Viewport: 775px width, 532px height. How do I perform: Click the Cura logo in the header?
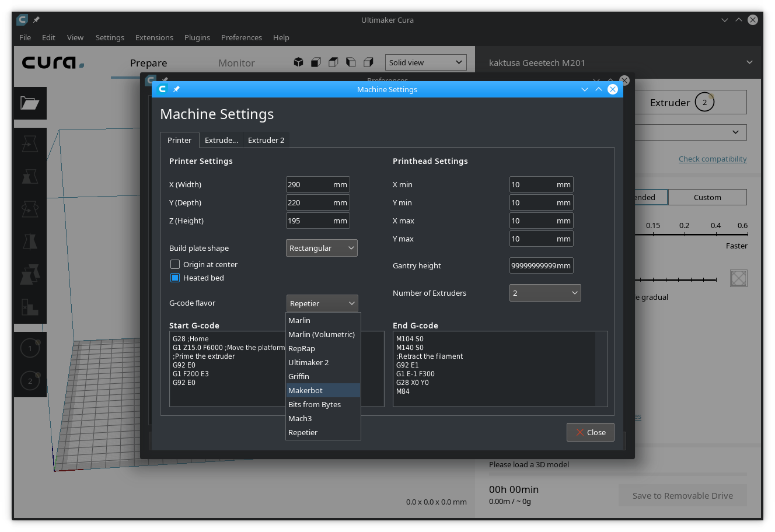click(x=53, y=62)
